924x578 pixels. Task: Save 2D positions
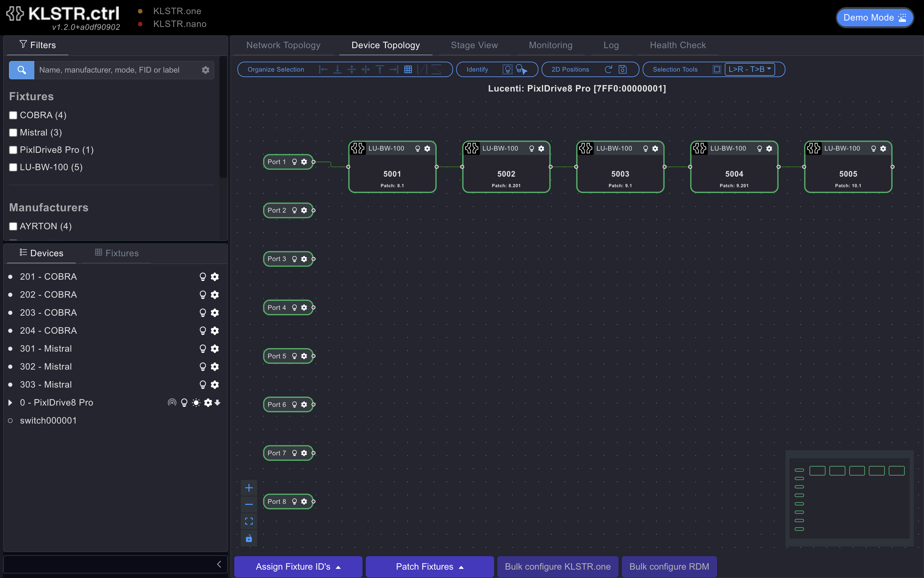click(623, 69)
